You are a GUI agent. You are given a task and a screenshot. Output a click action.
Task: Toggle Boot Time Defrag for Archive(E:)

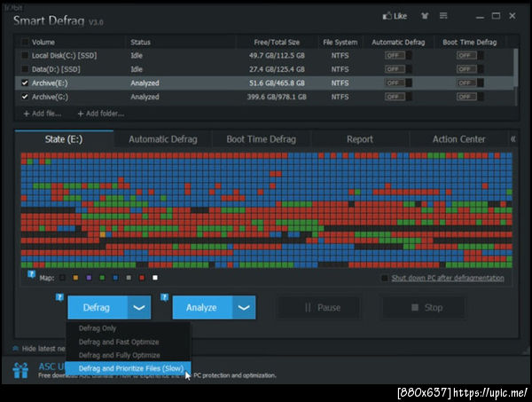tap(470, 83)
